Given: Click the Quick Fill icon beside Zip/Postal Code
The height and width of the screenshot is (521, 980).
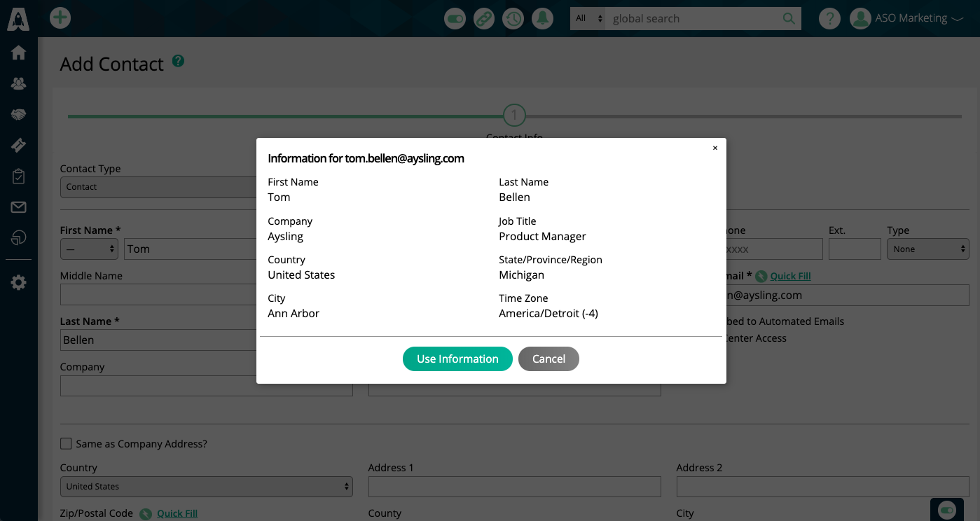Looking at the screenshot, I should (146, 514).
